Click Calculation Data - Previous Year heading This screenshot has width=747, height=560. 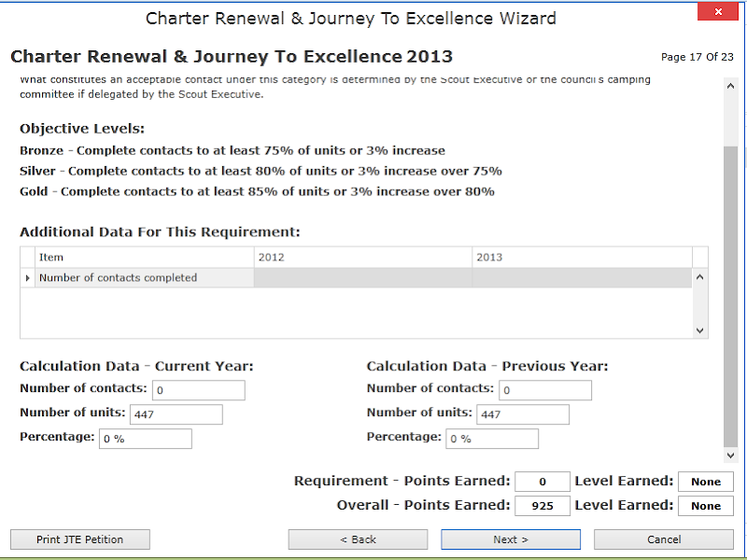[x=487, y=366]
